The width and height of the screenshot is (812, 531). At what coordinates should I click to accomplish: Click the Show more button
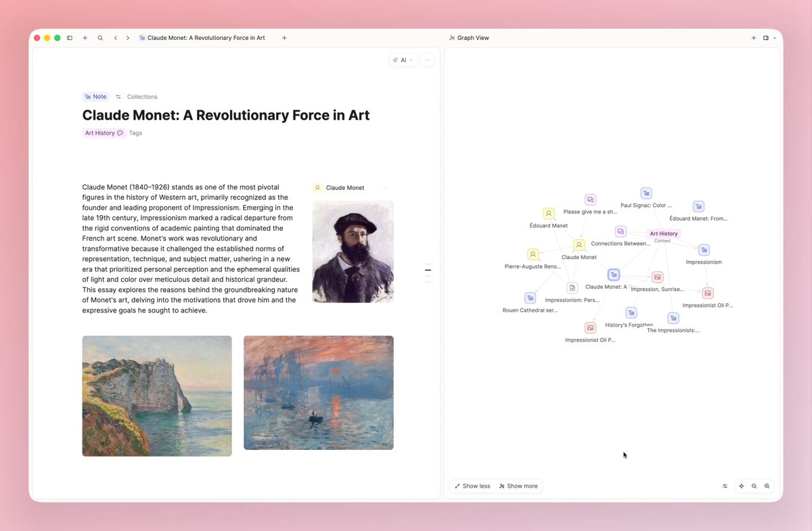(x=518, y=486)
